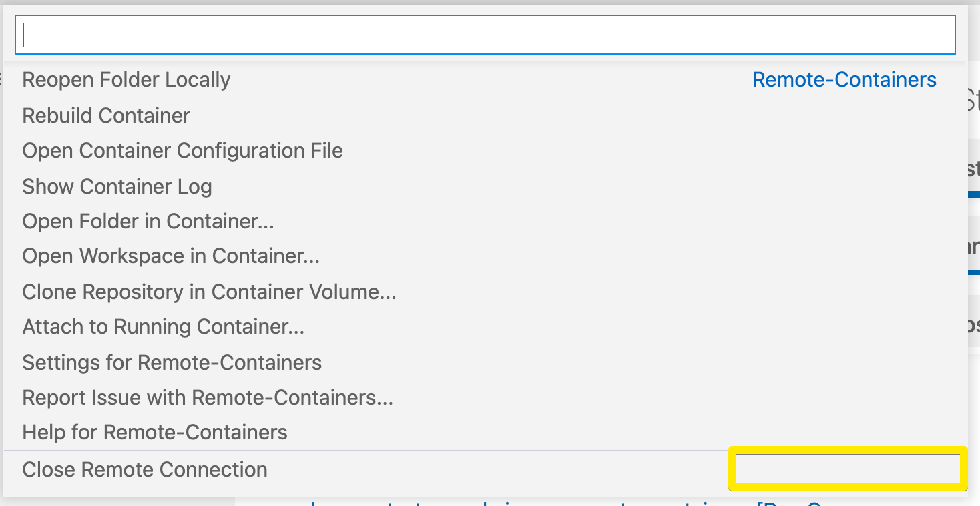Open Container Configuration File
Viewport: 980px width, 506px height.
click(182, 150)
